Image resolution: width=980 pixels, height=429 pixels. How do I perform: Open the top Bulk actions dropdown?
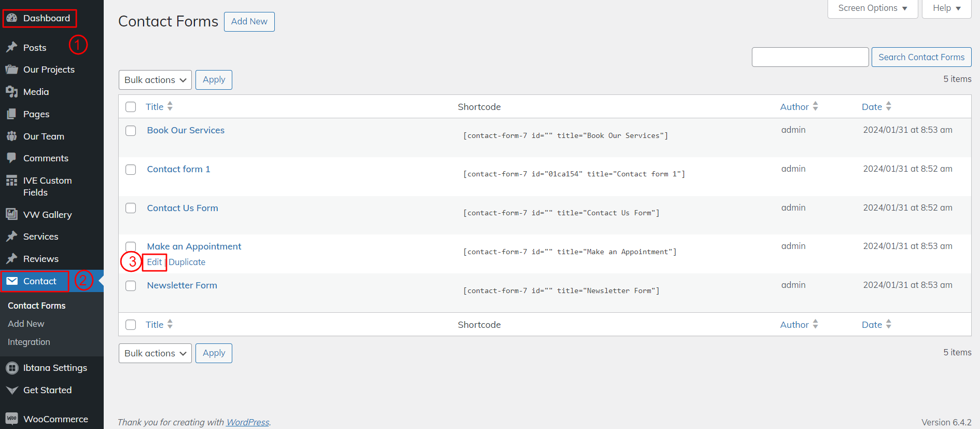155,80
